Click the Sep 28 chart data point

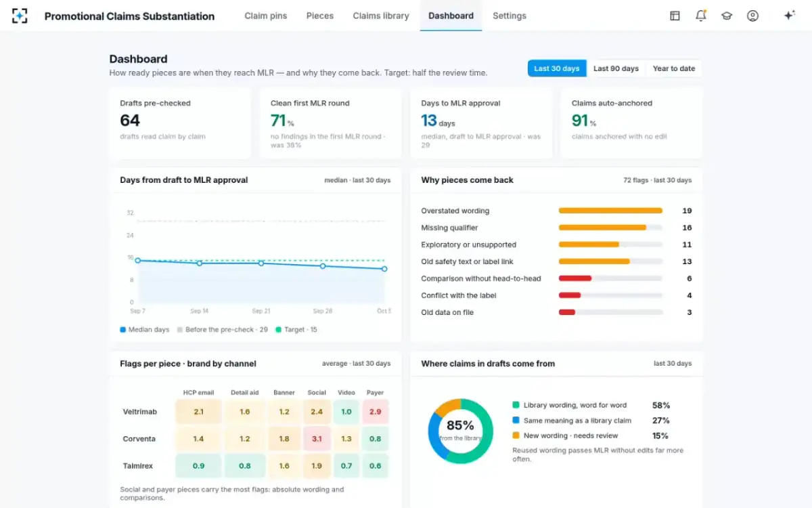(x=323, y=266)
